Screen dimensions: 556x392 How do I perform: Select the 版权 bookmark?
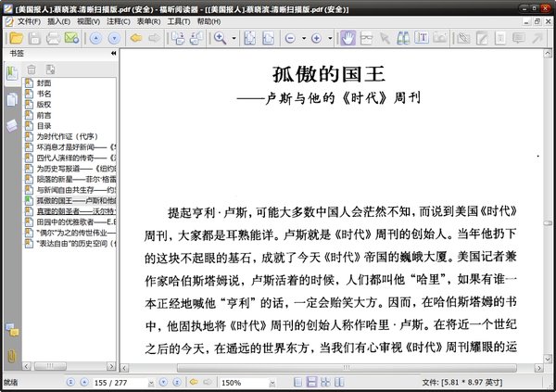tap(44, 105)
